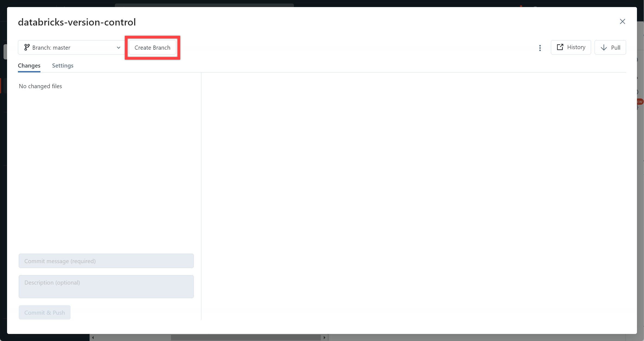
Task: Open the History button
Action: (x=571, y=47)
